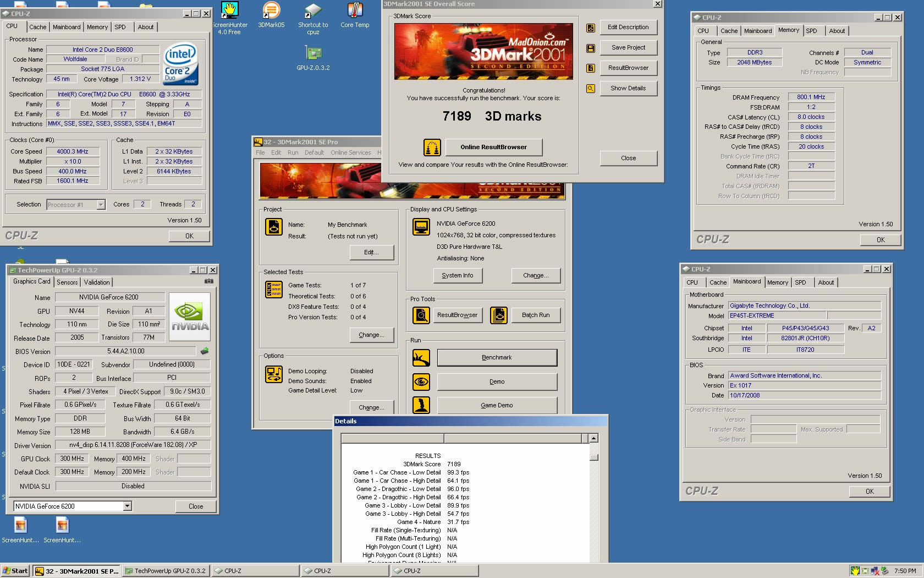Click the Batch Run icon
Image resolution: width=924 pixels, height=578 pixels.
(x=499, y=315)
